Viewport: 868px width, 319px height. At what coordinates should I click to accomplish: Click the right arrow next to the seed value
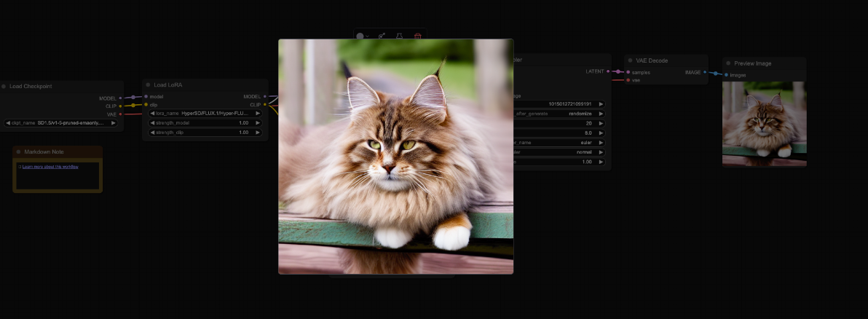[x=601, y=104]
